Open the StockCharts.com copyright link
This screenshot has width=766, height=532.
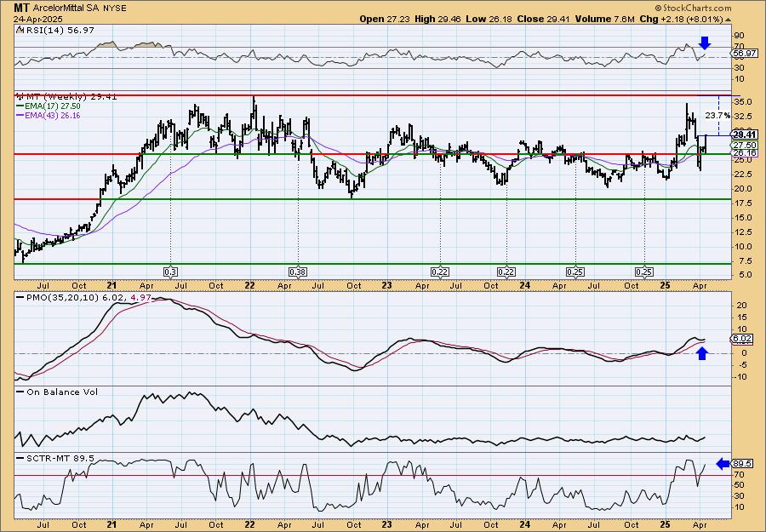(693, 8)
